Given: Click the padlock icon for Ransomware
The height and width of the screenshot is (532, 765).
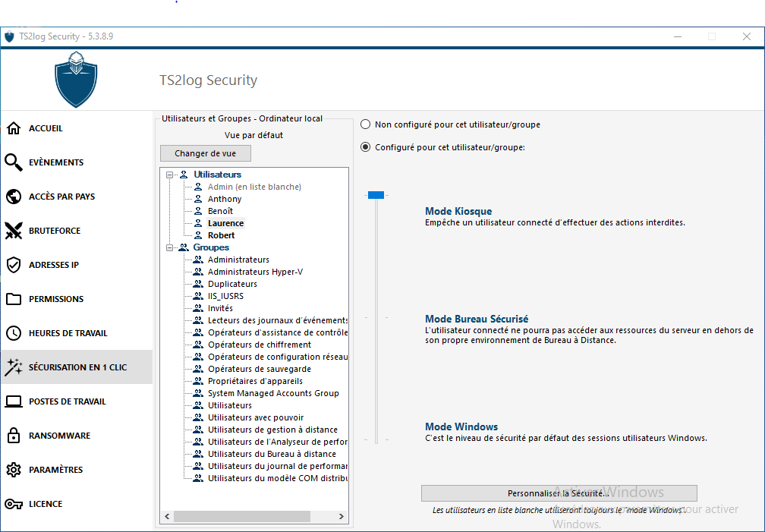Looking at the screenshot, I should 14,436.
